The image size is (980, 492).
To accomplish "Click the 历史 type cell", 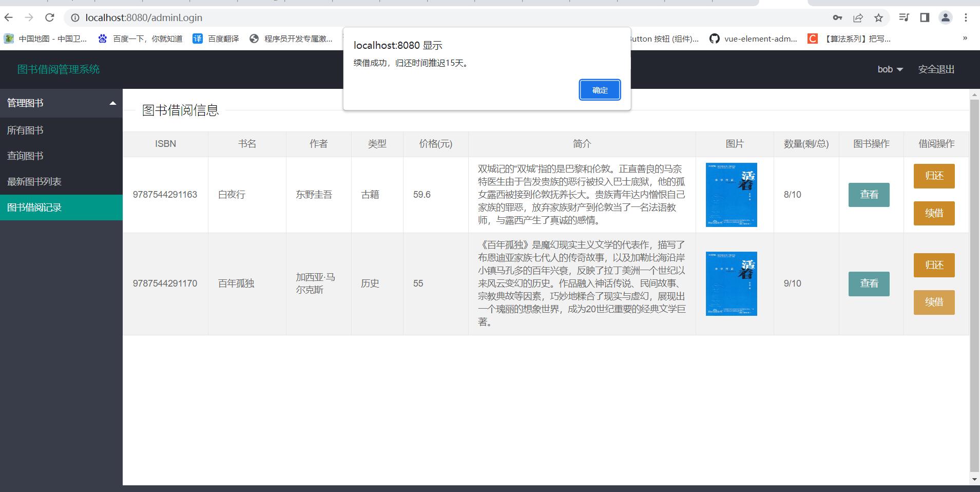I will coord(377,283).
